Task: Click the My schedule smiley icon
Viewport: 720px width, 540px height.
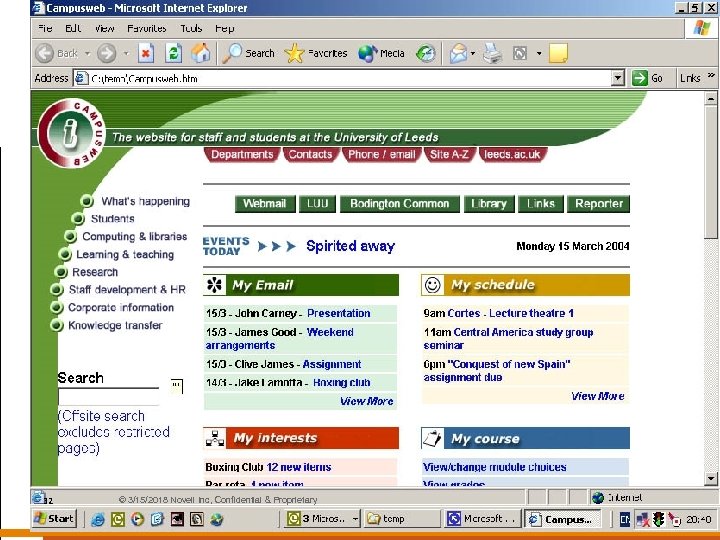Action: click(x=433, y=285)
